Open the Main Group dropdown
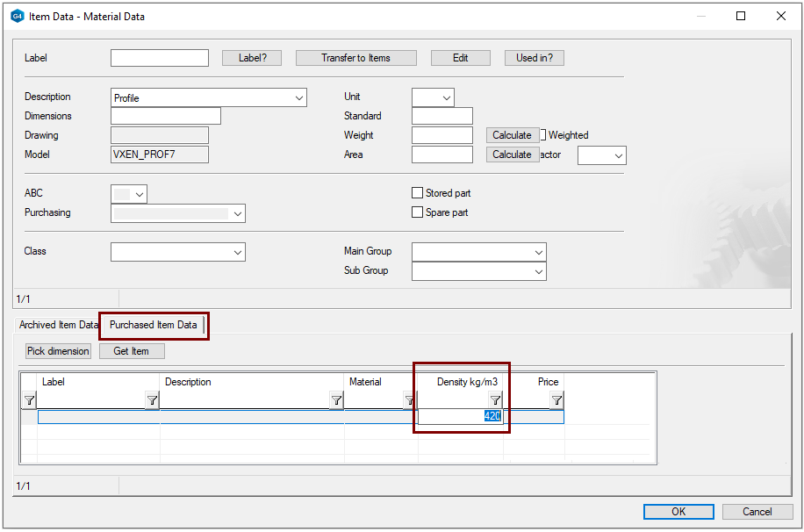804x532 pixels. [538, 253]
